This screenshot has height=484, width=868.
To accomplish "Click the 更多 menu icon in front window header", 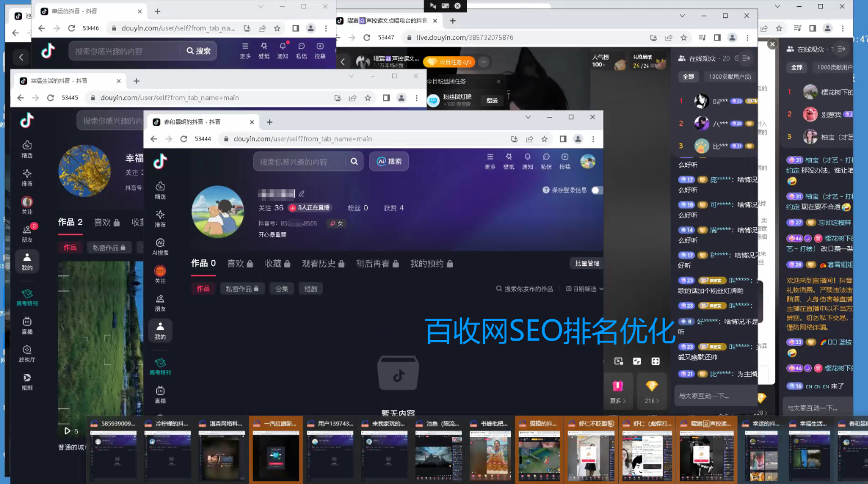I will coord(490,161).
